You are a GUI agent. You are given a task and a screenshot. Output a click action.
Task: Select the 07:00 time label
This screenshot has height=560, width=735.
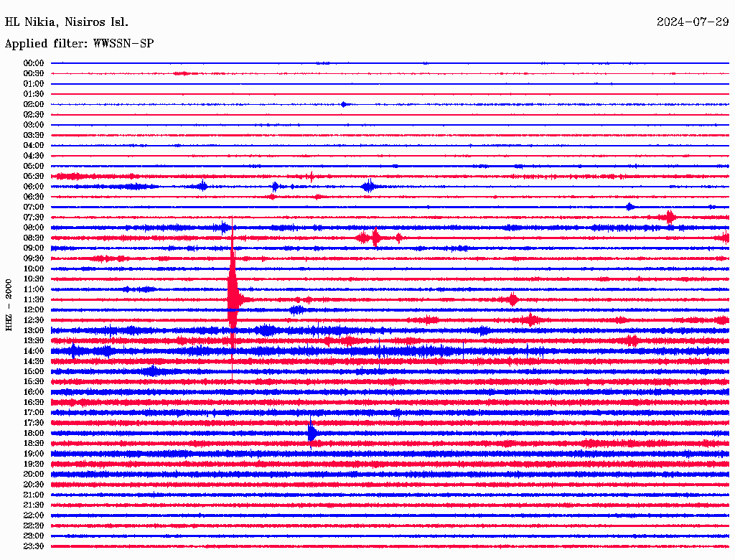pyautogui.click(x=34, y=207)
